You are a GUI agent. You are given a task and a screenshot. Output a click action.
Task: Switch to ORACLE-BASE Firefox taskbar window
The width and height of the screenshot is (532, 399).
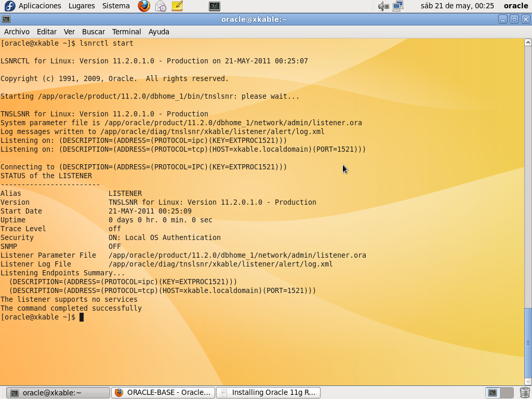click(x=163, y=393)
